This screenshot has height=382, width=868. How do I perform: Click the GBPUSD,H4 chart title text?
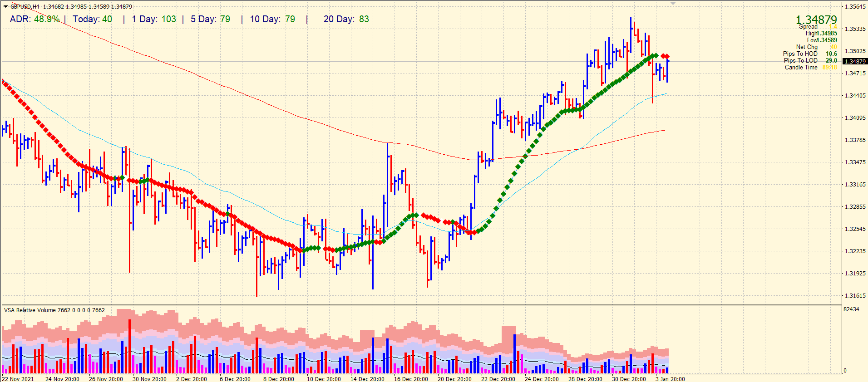(x=25, y=7)
